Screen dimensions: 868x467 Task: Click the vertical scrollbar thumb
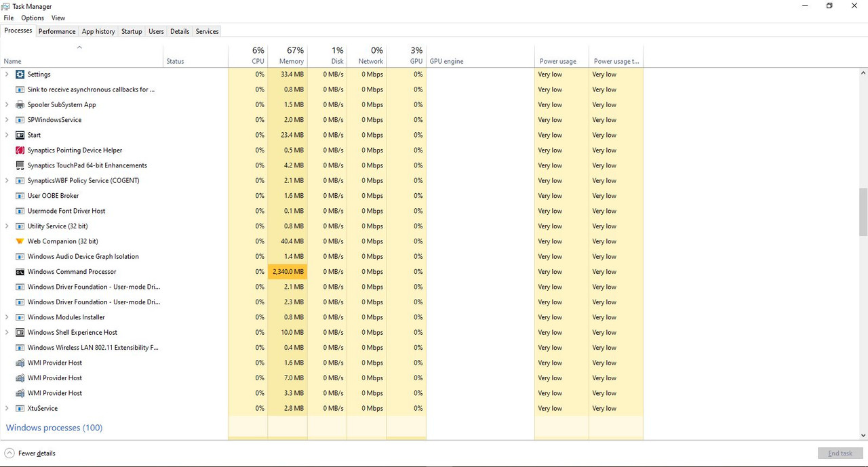(863, 211)
